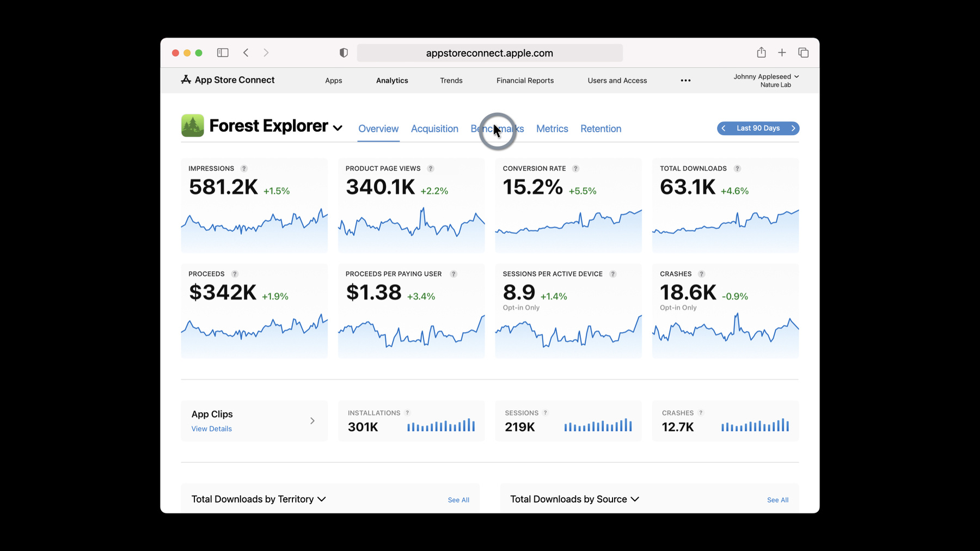Open the Conversion Rate 15.2% card
The width and height of the screenshot is (980, 551).
click(x=568, y=205)
